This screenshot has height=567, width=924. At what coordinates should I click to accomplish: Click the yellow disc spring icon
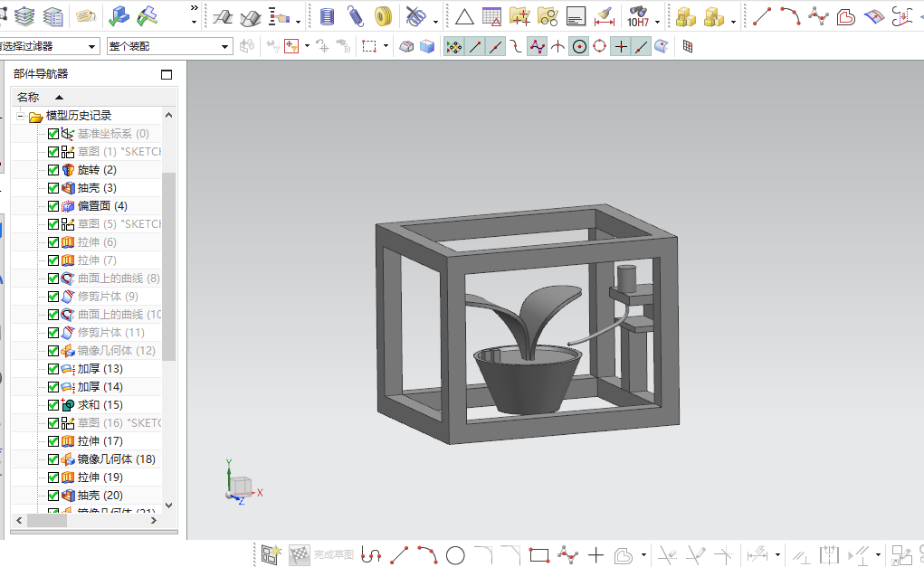click(383, 16)
